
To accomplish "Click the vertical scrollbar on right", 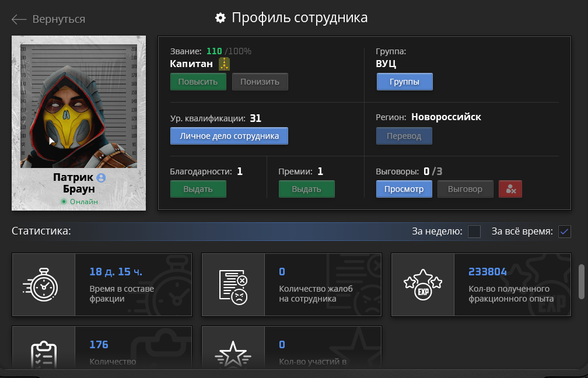I will coord(582,281).
